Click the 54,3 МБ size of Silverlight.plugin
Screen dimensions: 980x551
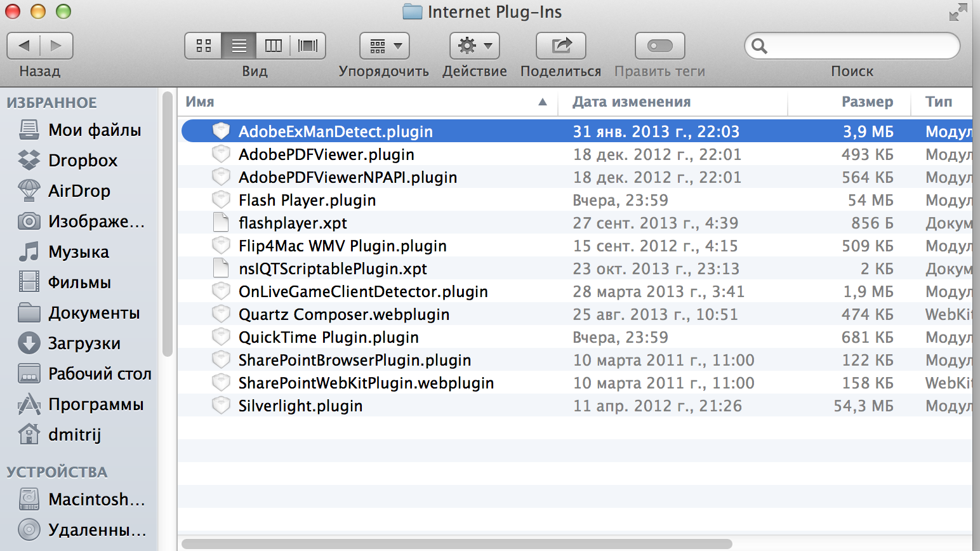point(864,406)
